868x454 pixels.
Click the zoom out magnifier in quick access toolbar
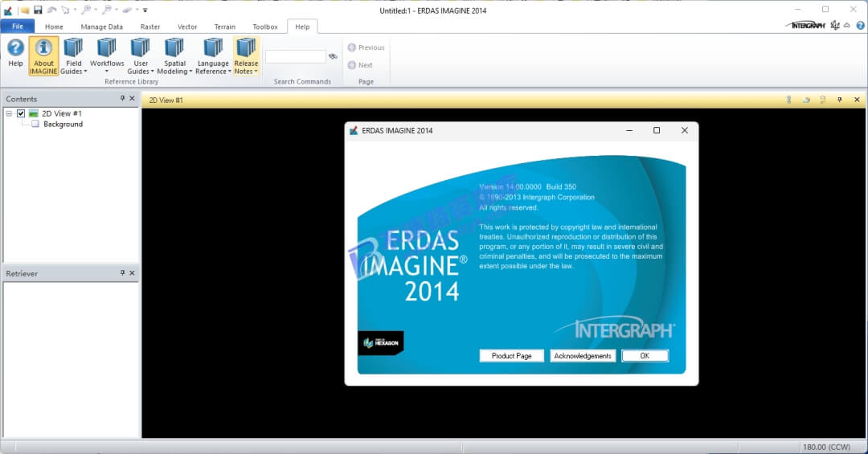(x=108, y=10)
